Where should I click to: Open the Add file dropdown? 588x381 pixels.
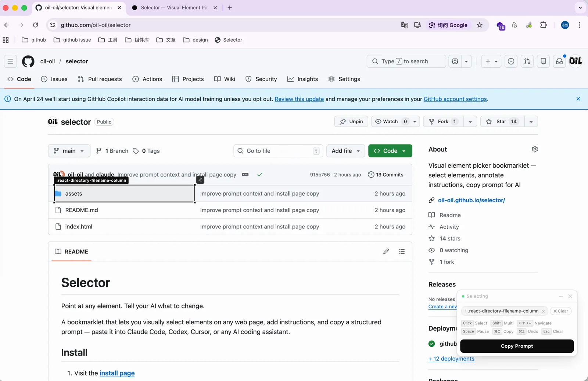[345, 151]
